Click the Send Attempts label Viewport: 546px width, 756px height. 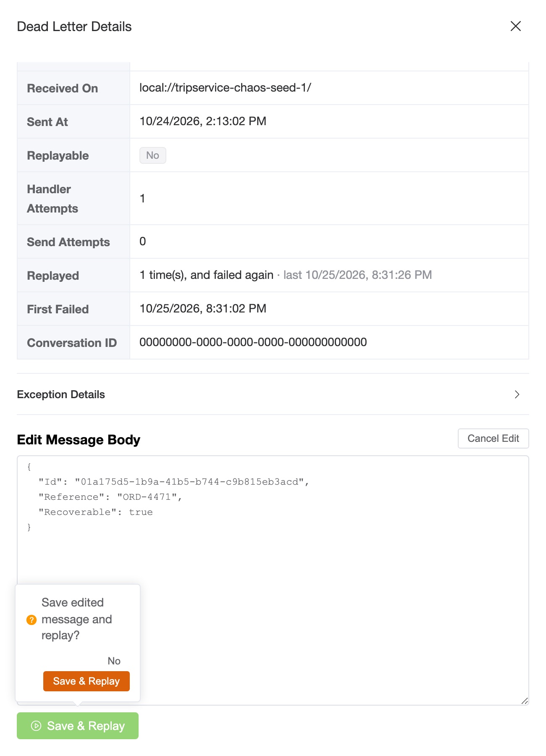click(68, 242)
